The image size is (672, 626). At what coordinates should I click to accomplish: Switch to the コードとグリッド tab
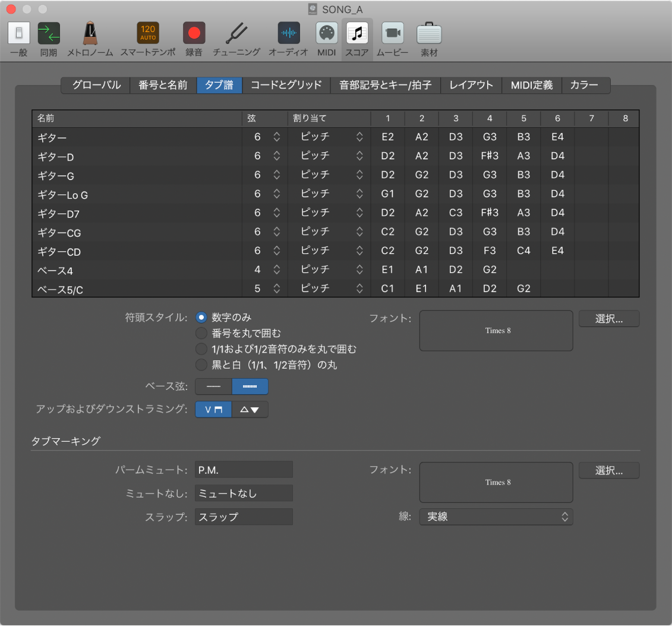286,85
